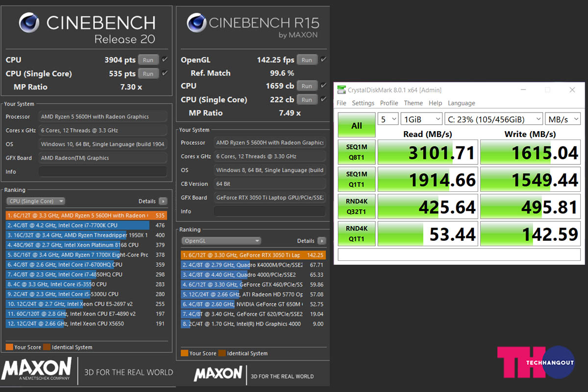This screenshot has width=588, height=392.
Task: Start all benchmarks with the All button
Action: coord(357,125)
